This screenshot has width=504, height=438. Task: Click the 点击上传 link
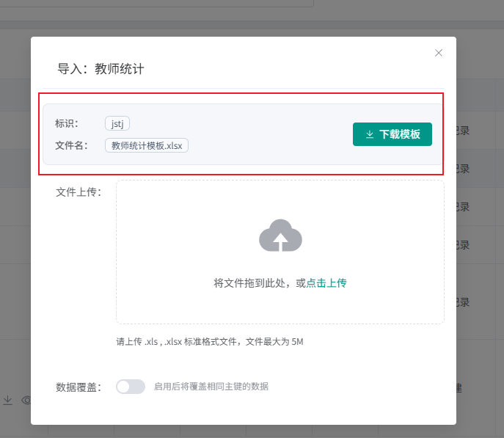click(x=326, y=283)
